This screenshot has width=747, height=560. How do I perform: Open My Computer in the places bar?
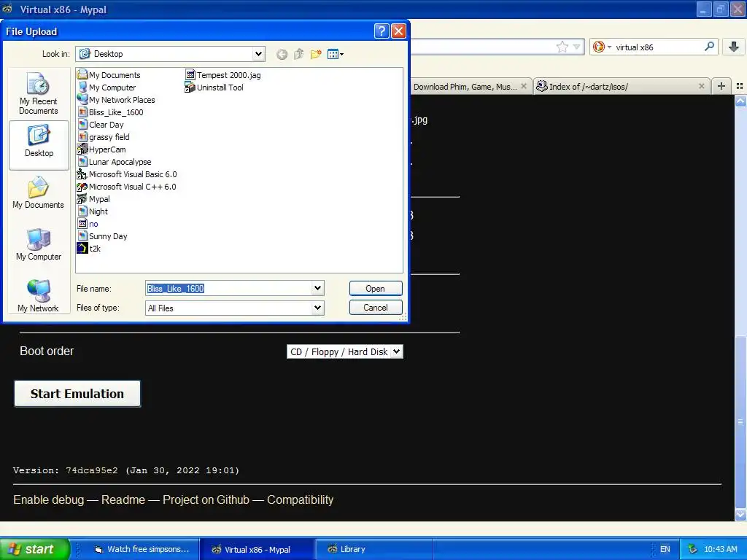pos(38,244)
